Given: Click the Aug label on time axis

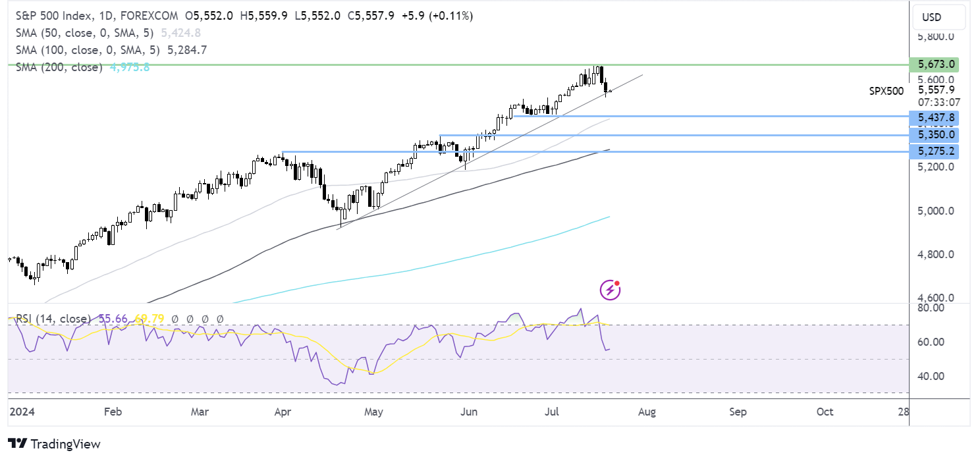Looking at the screenshot, I should coord(647,412).
